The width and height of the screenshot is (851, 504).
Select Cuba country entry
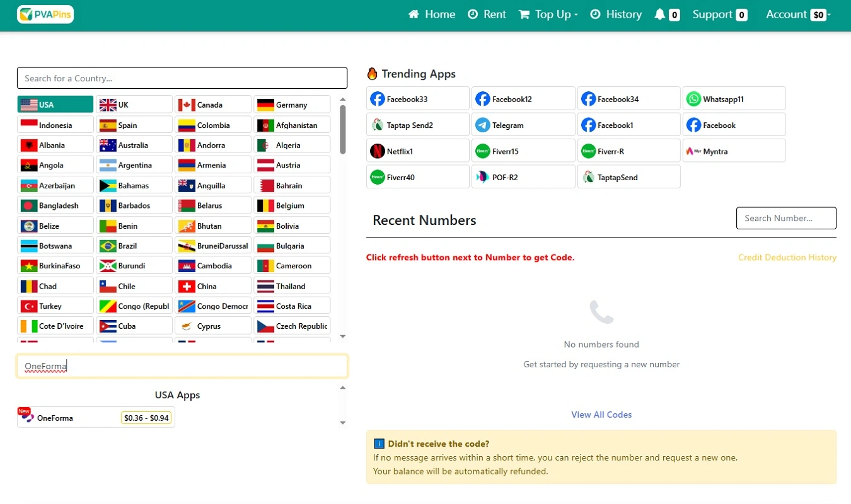pos(134,326)
